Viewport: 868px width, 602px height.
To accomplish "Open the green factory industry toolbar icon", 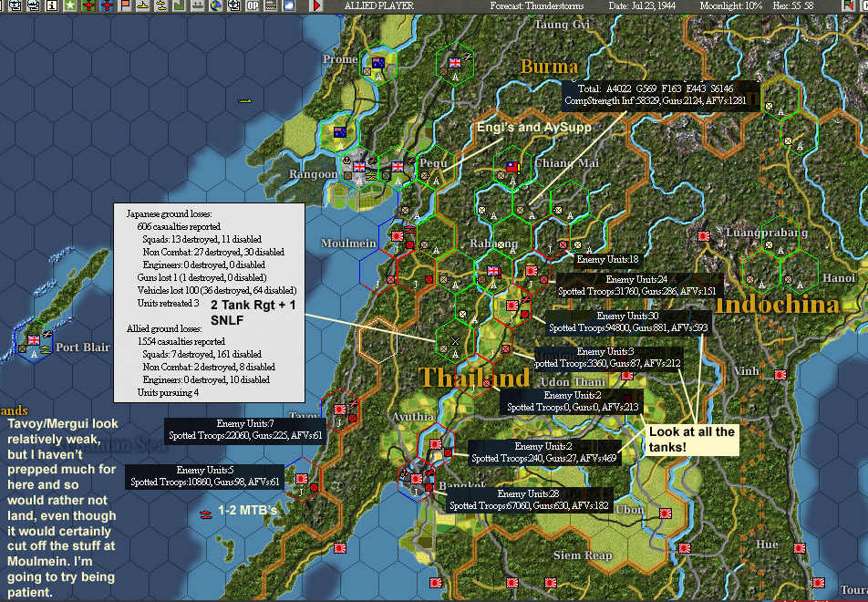I will click(x=180, y=5).
